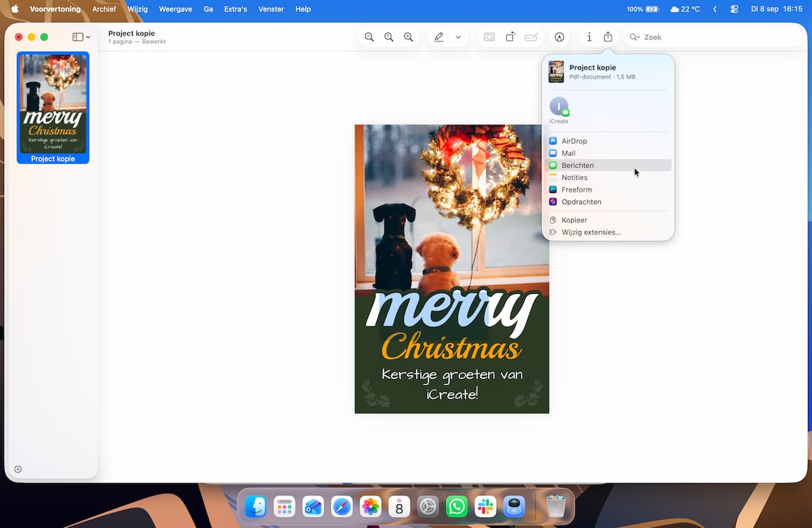Image resolution: width=812 pixels, height=528 pixels.
Task: Open the Extra's menu
Action: (x=235, y=9)
